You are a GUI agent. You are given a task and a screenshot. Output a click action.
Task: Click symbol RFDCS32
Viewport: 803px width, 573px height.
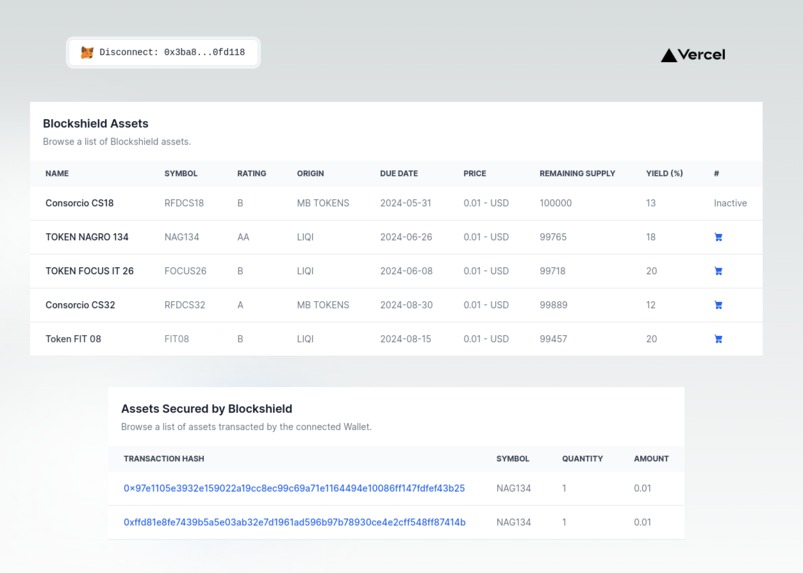(x=185, y=305)
